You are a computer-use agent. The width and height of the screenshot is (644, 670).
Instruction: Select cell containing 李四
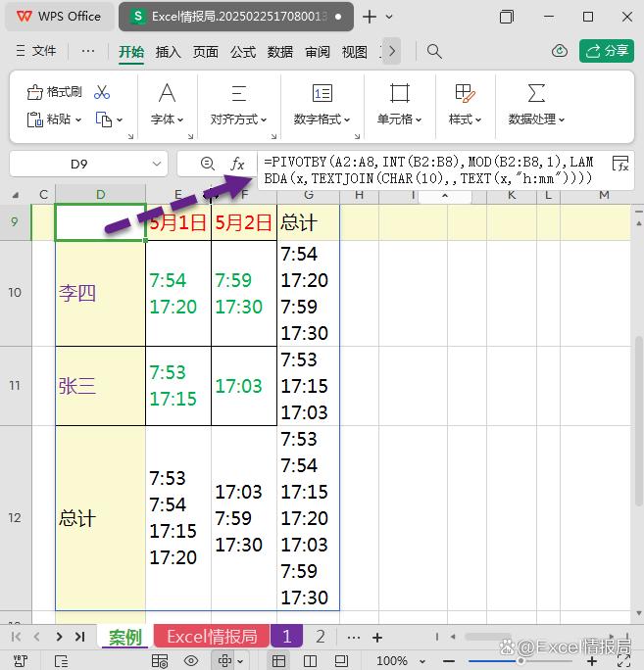point(100,293)
